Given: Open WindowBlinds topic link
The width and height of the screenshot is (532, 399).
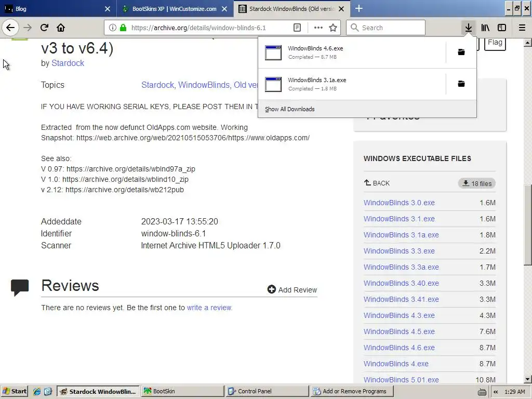Looking at the screenshot, I should coord(204,85).
